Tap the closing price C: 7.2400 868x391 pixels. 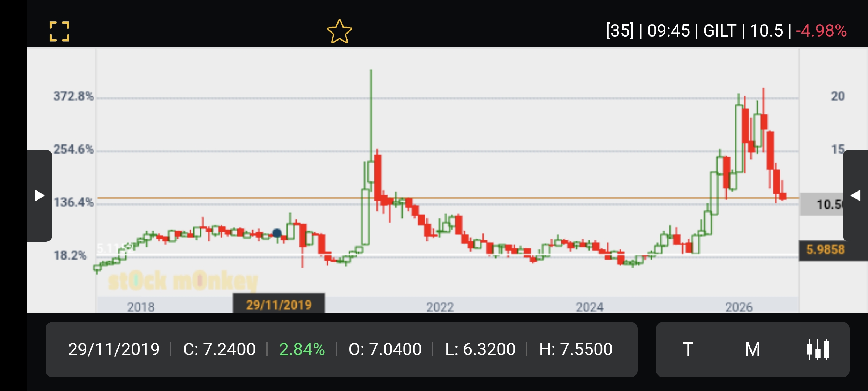point(220,349)
